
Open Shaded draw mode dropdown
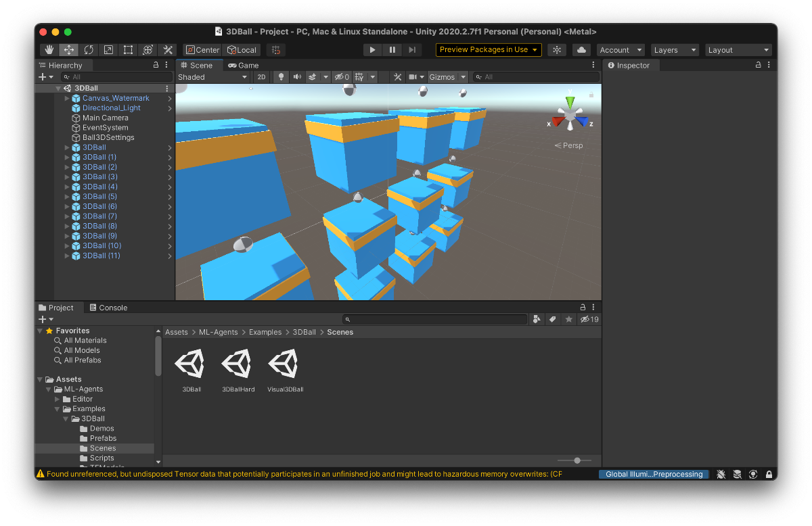click(212, 77)
